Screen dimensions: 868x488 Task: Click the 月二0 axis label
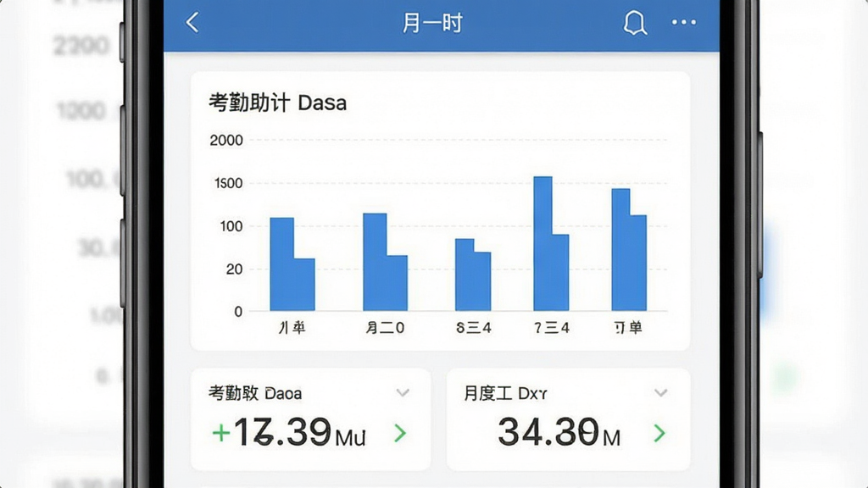pos(385,328)
